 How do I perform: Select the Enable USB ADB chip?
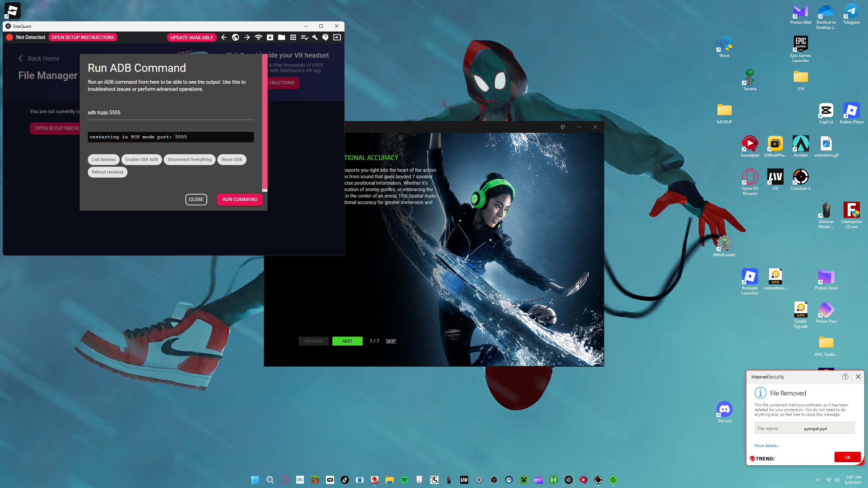pyautogui.click(x=141, y=160)
